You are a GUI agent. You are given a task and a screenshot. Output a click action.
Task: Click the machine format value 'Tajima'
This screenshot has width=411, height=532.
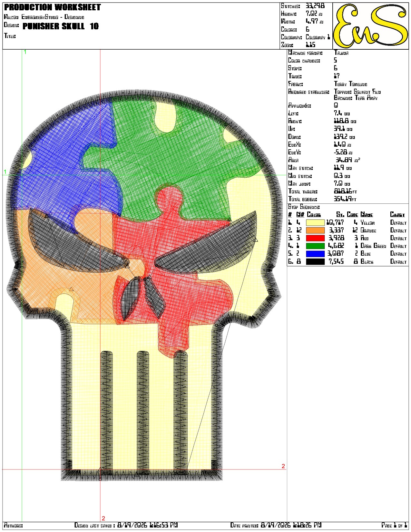[x=341, y=53]
